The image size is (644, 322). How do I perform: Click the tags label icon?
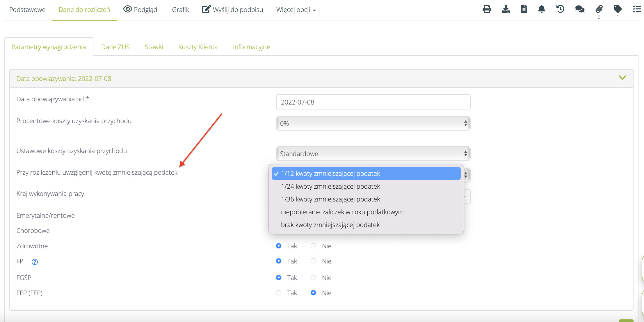pos(618,9)
